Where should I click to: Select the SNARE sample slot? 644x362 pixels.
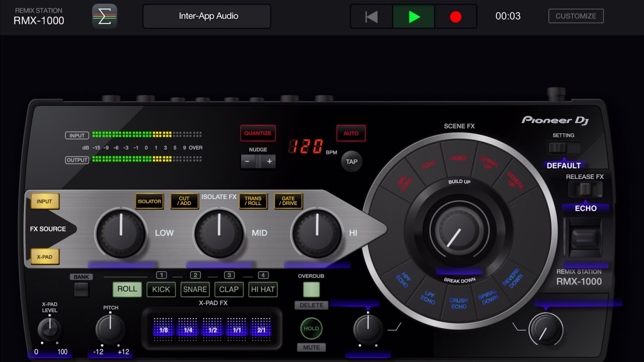click(195, 289)
